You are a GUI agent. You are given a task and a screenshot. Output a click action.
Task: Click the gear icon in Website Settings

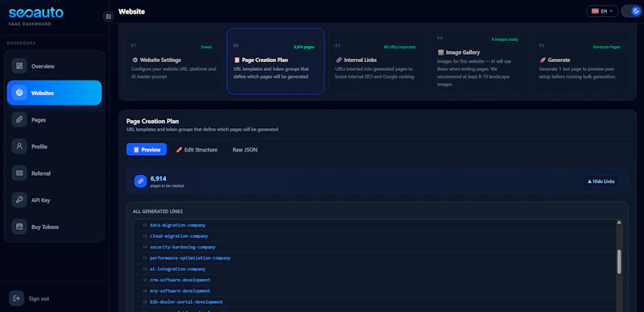click(x=134, y=60)
